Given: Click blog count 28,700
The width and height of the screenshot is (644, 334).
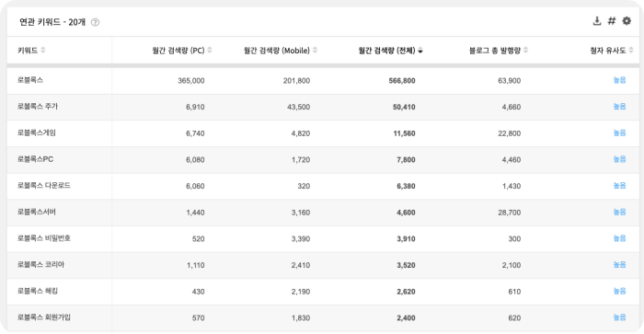Looking at the screenshot, I should click(510, 213).
